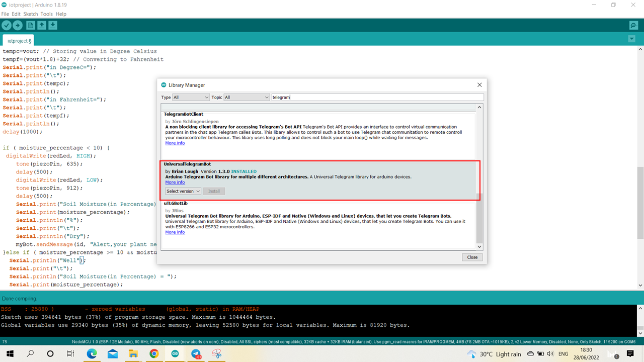
Task: Open the Mail app from the taskbar
Action: 112,354
